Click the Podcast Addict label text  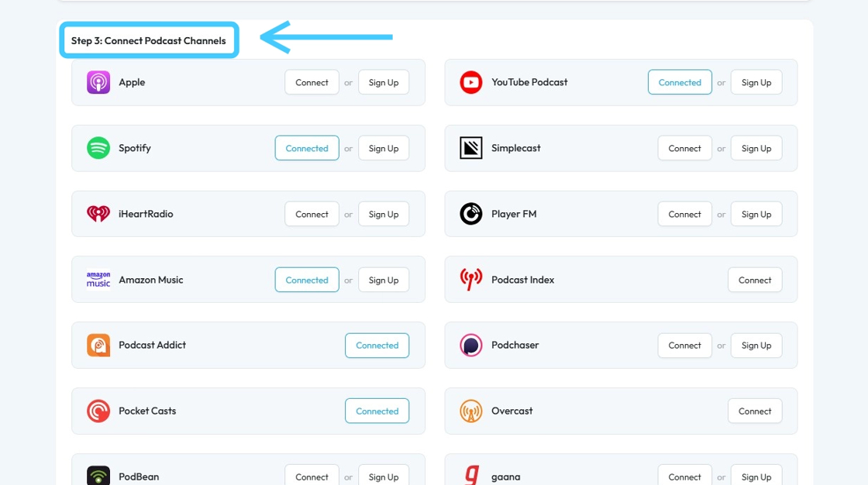point(152,345)
